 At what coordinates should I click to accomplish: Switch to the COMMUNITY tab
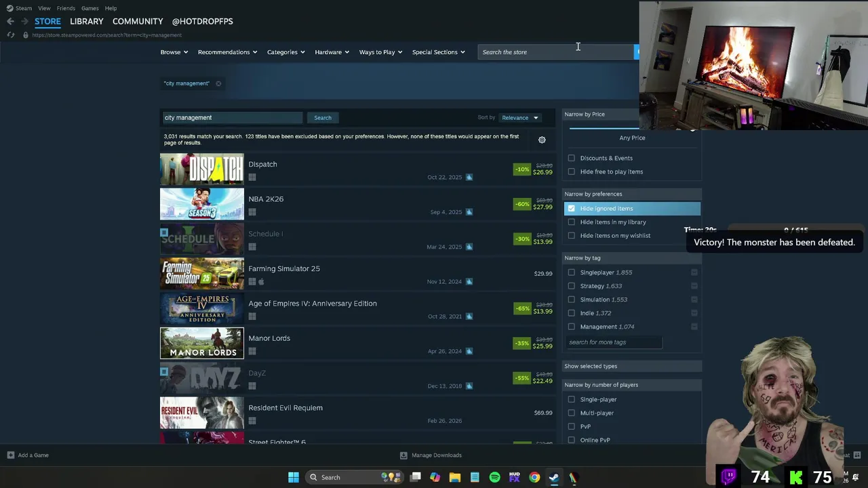coord(138,21)
